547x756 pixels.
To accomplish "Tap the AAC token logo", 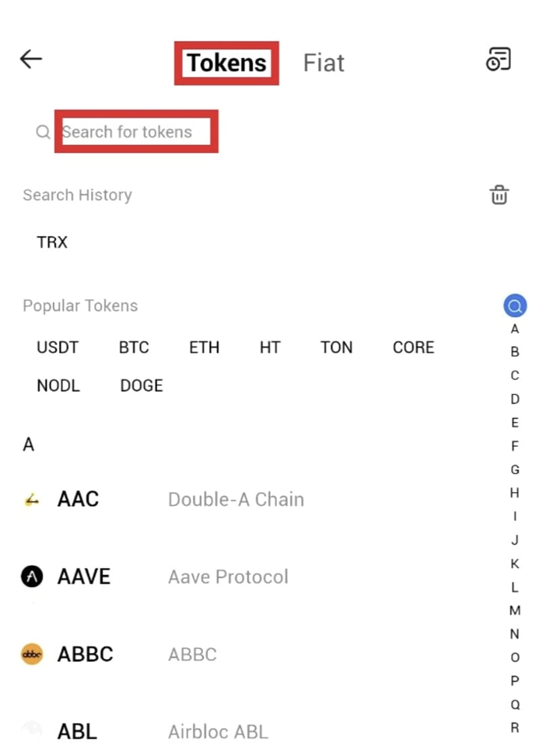I will 32,499.
